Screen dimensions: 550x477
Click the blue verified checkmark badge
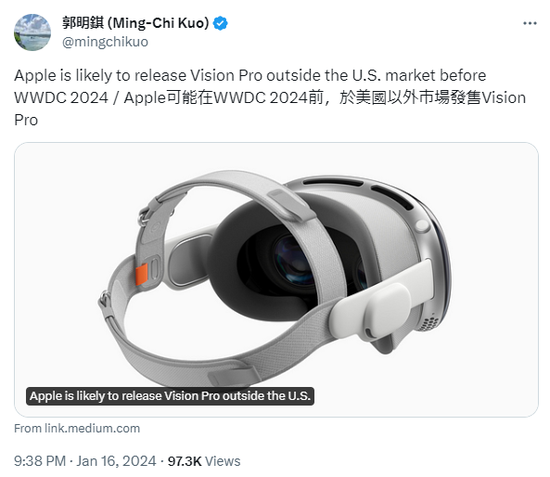220,23
